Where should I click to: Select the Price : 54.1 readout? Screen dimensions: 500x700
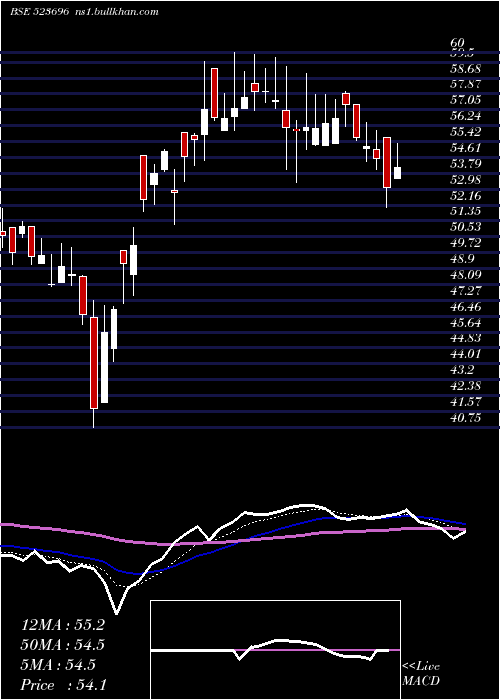(63, 685)
